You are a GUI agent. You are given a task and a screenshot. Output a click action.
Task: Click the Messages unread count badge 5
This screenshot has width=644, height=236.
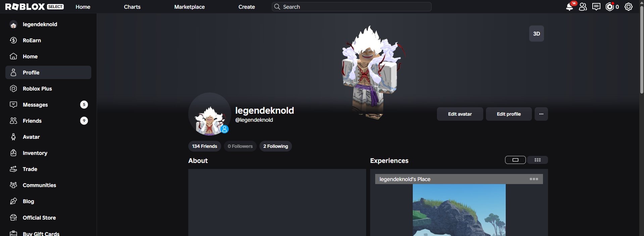tap(84, 105)
